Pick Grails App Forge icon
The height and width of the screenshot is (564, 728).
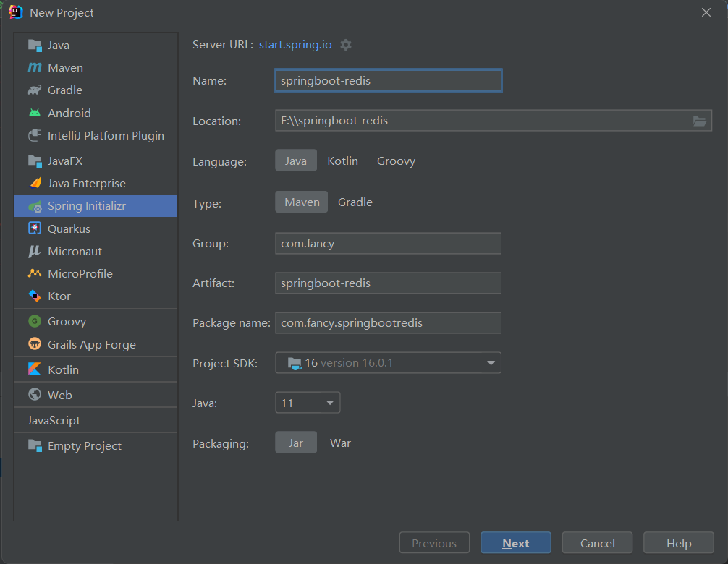(x=35, y=344)
